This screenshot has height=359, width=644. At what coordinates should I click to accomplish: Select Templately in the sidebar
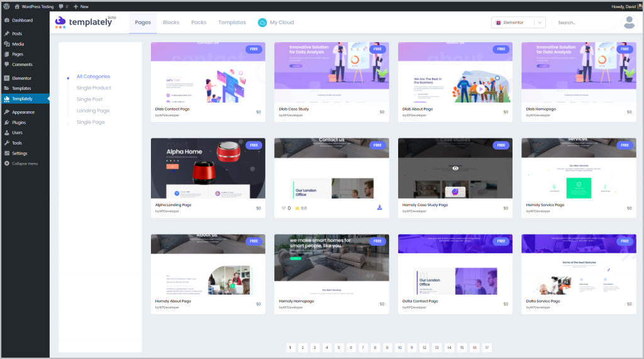[x=25, y=99]
